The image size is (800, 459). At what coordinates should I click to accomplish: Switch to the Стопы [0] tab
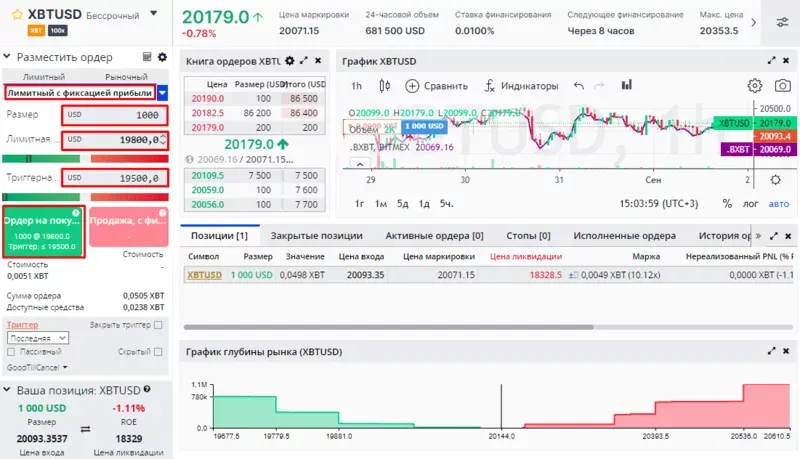(528, 236)
